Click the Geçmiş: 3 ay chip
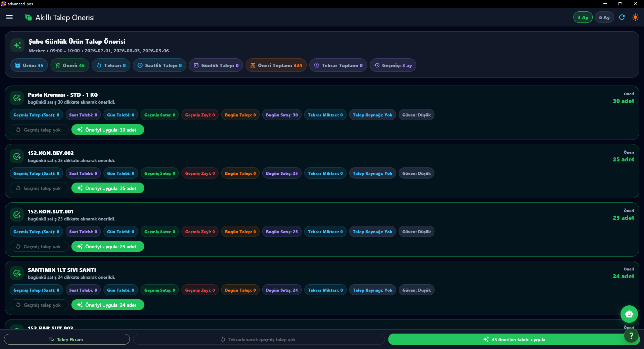 pos(393,65)
